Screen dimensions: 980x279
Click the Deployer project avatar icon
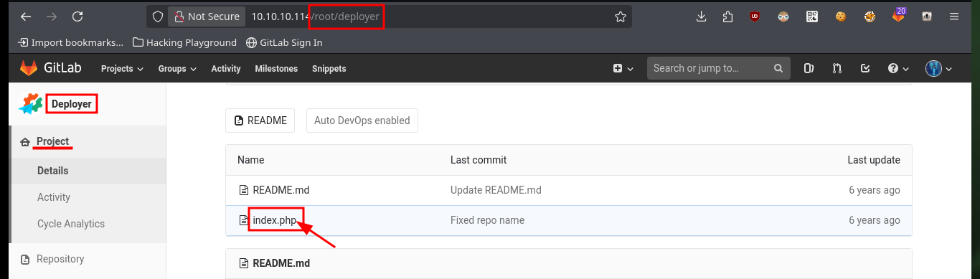click(x=30, y=104)
